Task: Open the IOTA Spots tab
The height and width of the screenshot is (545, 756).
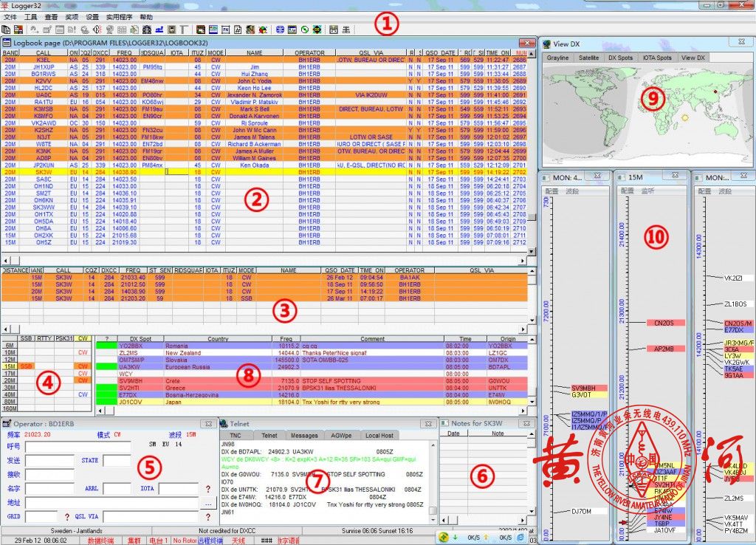Action: click(x=657, y=57)
